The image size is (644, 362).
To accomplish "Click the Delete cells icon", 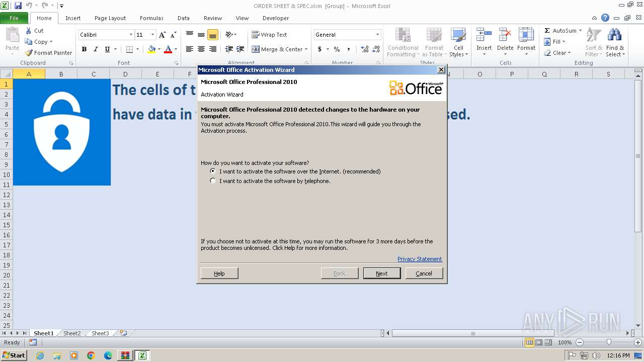I will [x=505, y=35].
